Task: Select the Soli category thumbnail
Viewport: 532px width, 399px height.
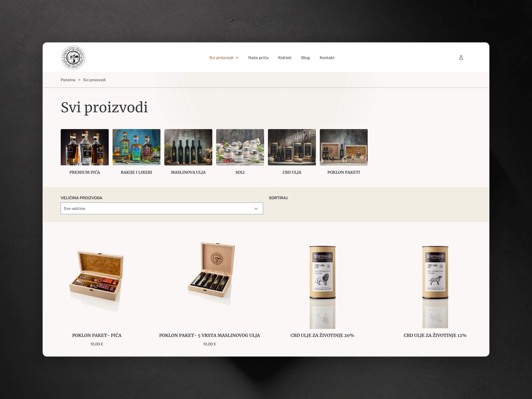Action: click(x=240, y=147)
